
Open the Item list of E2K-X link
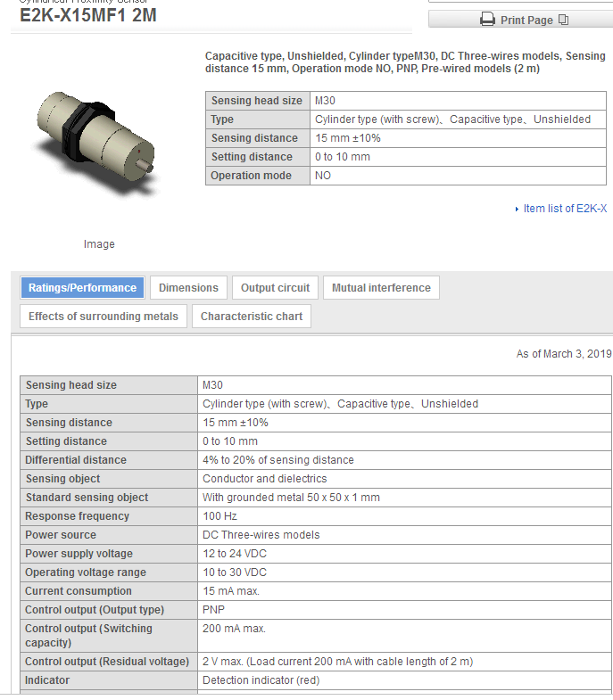click(565, 209)
